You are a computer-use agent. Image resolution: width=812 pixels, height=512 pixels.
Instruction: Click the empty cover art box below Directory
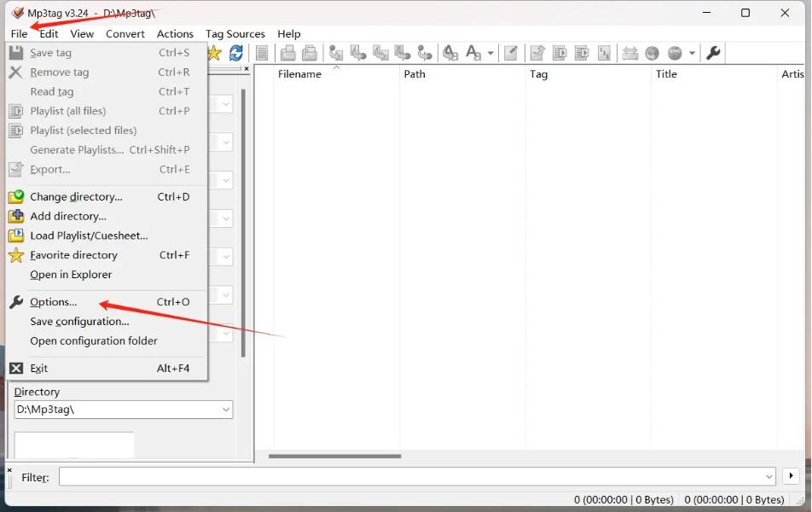point(74,445)
